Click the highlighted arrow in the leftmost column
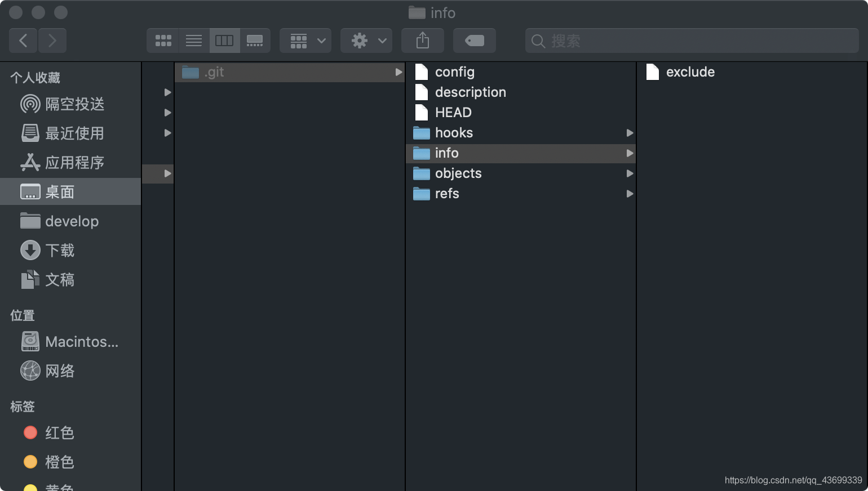868x491 pixels. (x=167, y=173)
